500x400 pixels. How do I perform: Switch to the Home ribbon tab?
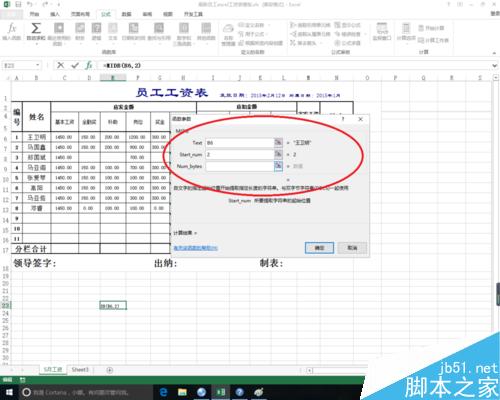pyautogui.click(x=34, y=14)
